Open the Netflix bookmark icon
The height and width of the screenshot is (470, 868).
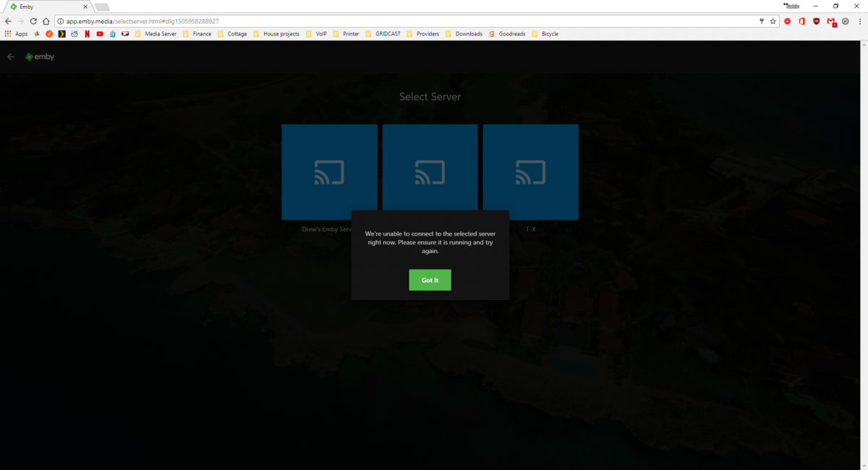click(87, 34)
